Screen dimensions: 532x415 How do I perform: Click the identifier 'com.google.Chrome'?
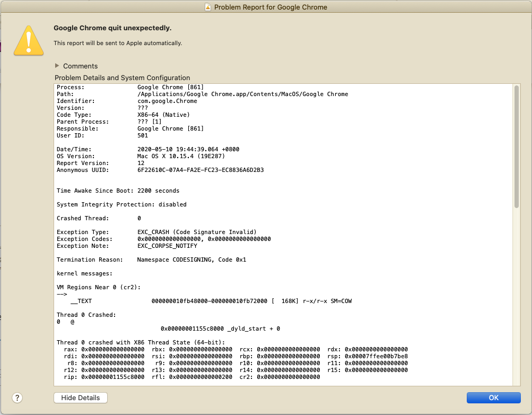pos(167,101)
